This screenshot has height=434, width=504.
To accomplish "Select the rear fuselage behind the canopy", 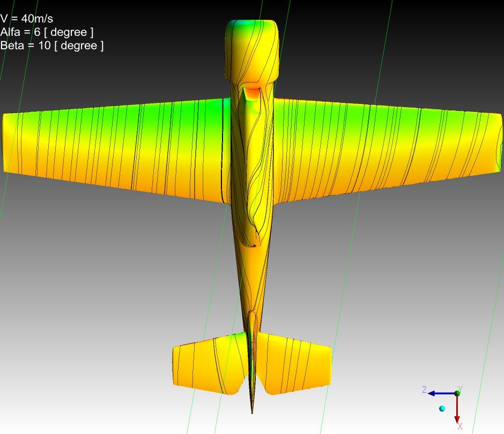I will (x=251, y=284).
